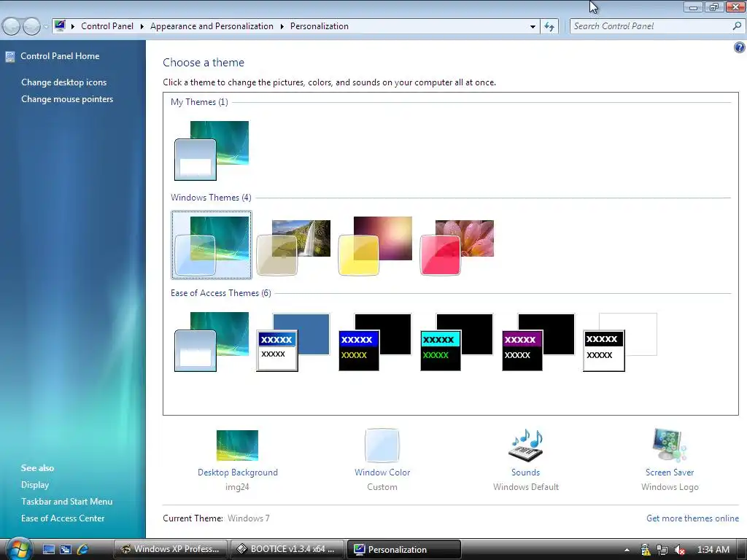Click Switch Between Windows quick launch icon
The width and height of the screenshot is (747, 560).
(x=65, y=550)
